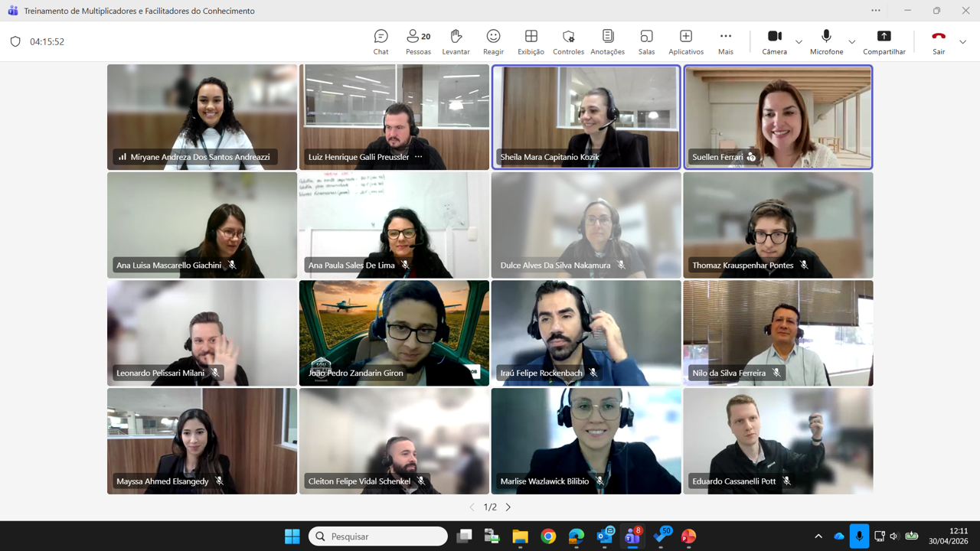The height and width of the screenshot is (551, 980).
Task: Go to previous page of participants
Action: 472,507
